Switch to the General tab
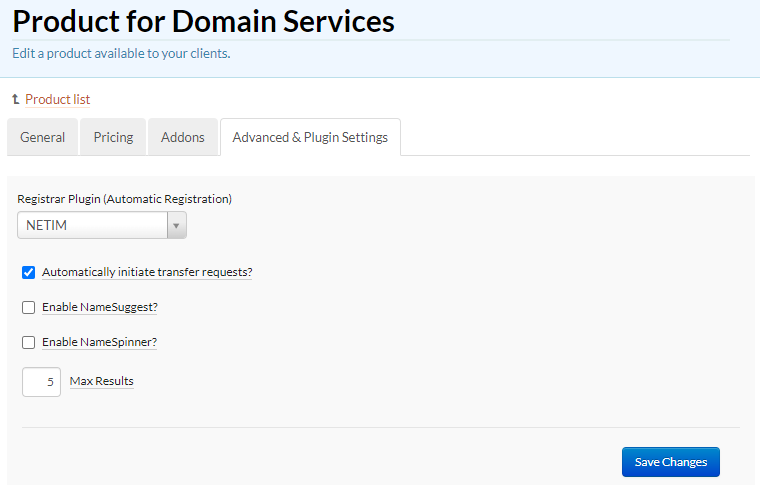Viewport: 760px width, 485px height. [43, 137]
